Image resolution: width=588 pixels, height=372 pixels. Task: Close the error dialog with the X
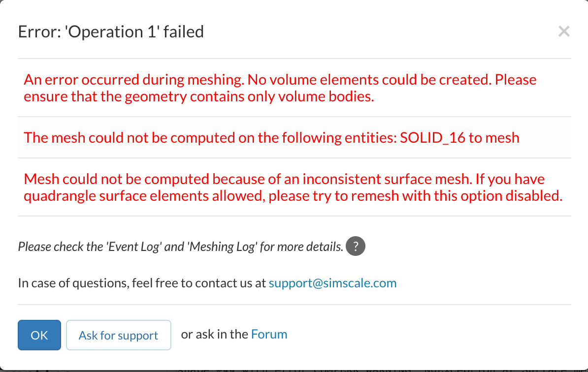[x=564, y=32]
